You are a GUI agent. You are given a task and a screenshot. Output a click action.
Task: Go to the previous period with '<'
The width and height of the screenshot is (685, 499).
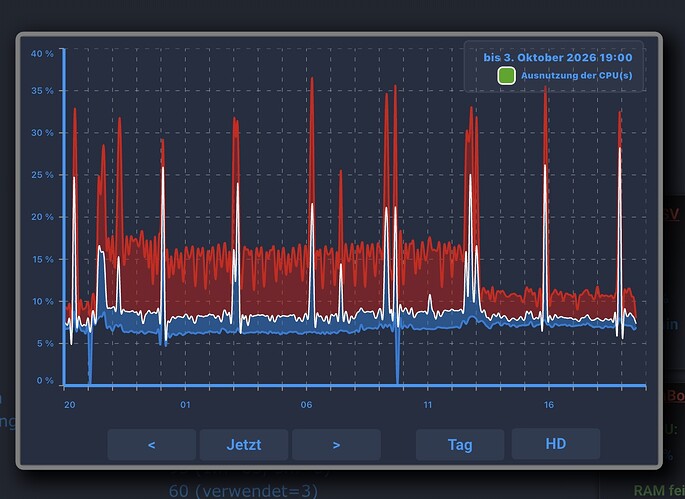click(152, 444)
